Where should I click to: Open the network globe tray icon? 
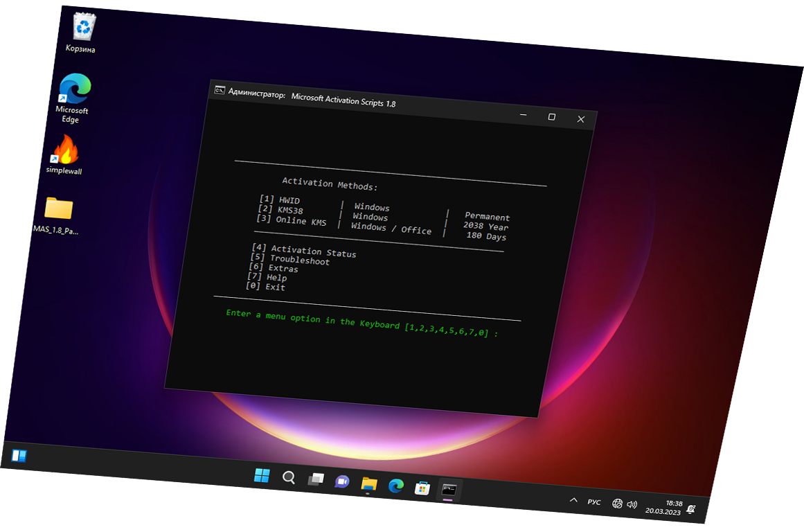coord(617,504)
